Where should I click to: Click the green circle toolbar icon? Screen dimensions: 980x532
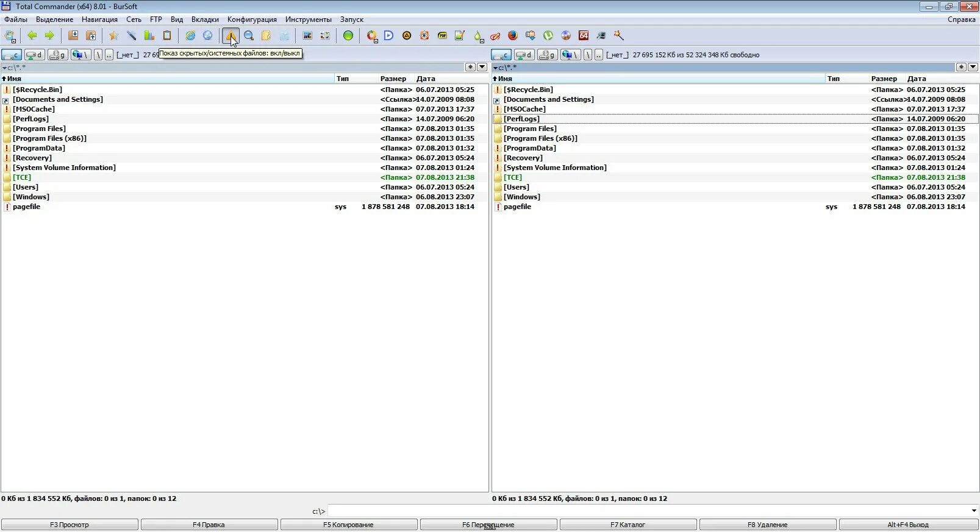(x=348, y=35)
